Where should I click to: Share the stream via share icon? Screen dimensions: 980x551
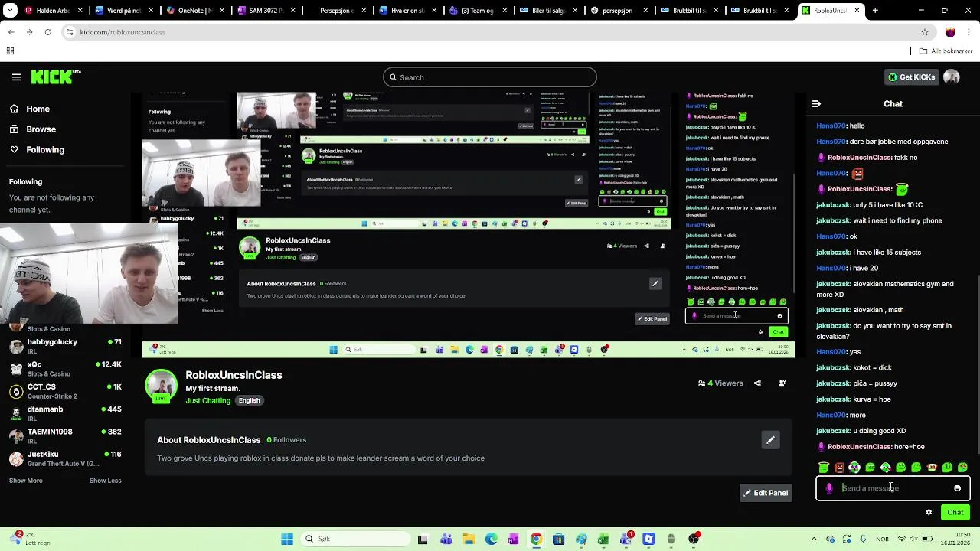pyautogui.click(x=757, y=383)
